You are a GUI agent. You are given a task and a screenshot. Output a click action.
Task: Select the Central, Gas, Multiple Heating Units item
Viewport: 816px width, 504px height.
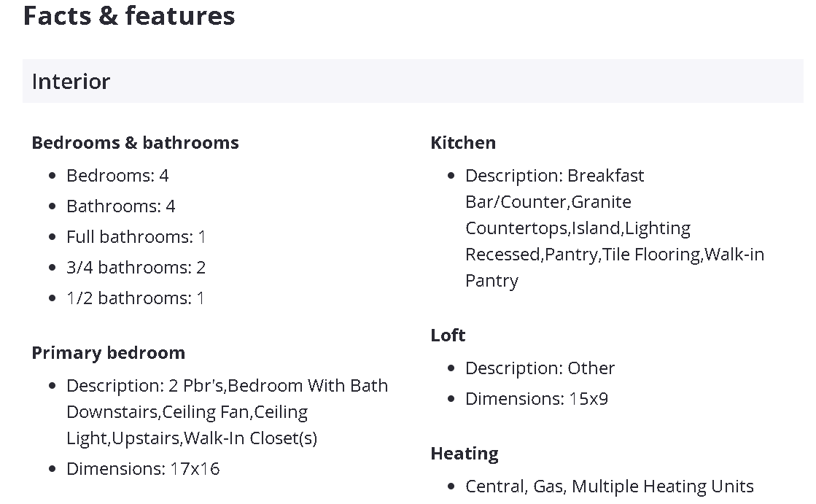pyautogui.click(x=609, y=486)
